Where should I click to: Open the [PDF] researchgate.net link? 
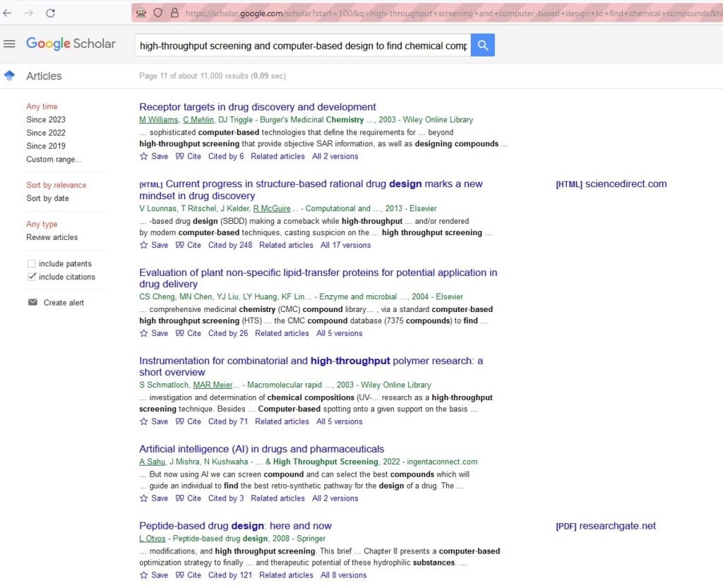[x=606, y=526]
